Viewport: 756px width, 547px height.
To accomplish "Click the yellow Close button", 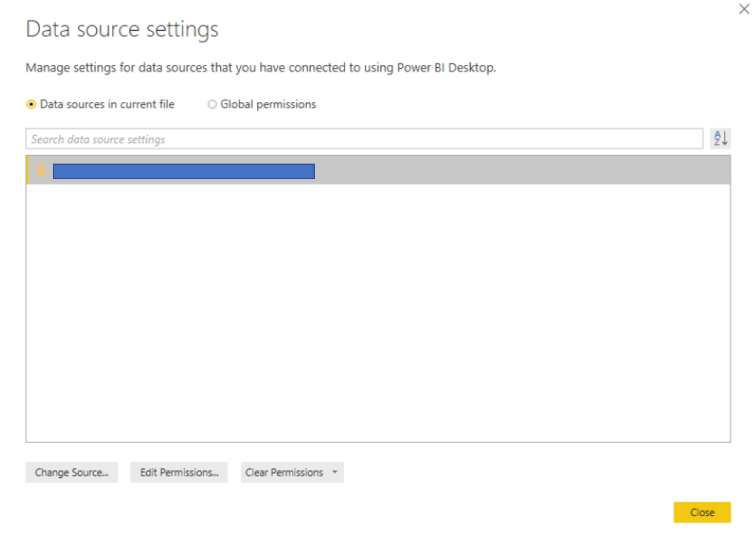I will click(x=702, y=512).
